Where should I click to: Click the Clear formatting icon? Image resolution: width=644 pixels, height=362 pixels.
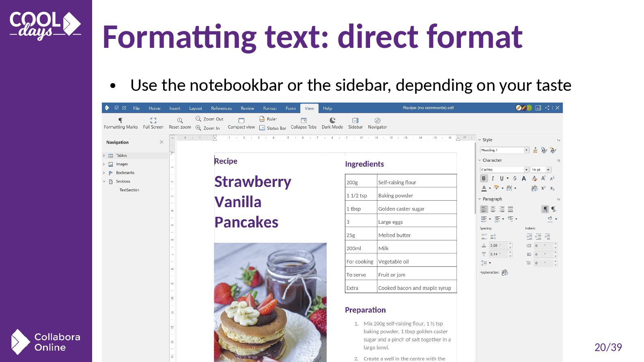tap(534, 178)
